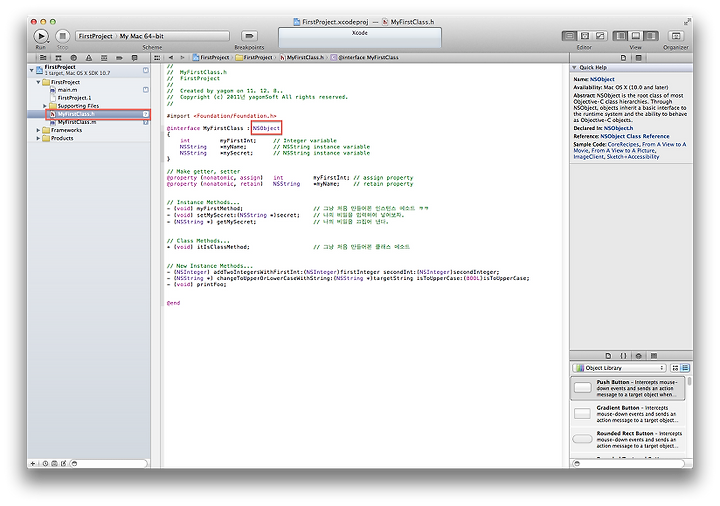Screen dimensions: 720x506
Task: Toggle the Utilities pane visibility
Action: [x=651, y=36]
